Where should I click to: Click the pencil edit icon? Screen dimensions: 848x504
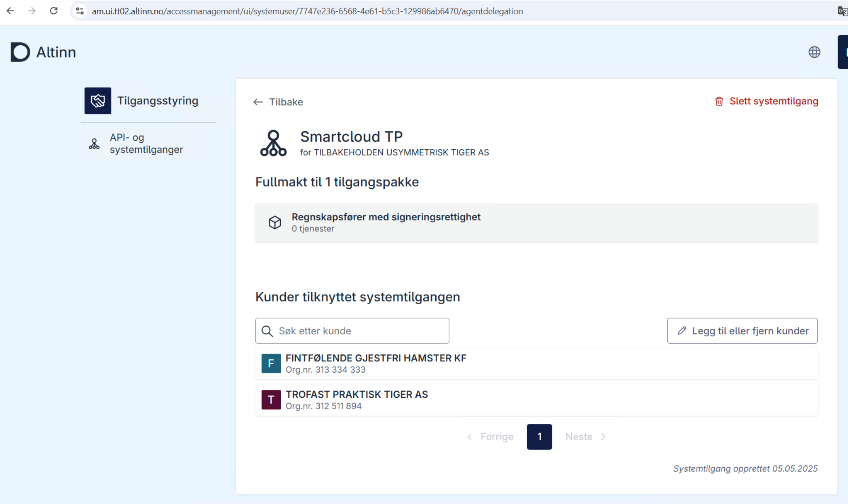click(682, 331)
